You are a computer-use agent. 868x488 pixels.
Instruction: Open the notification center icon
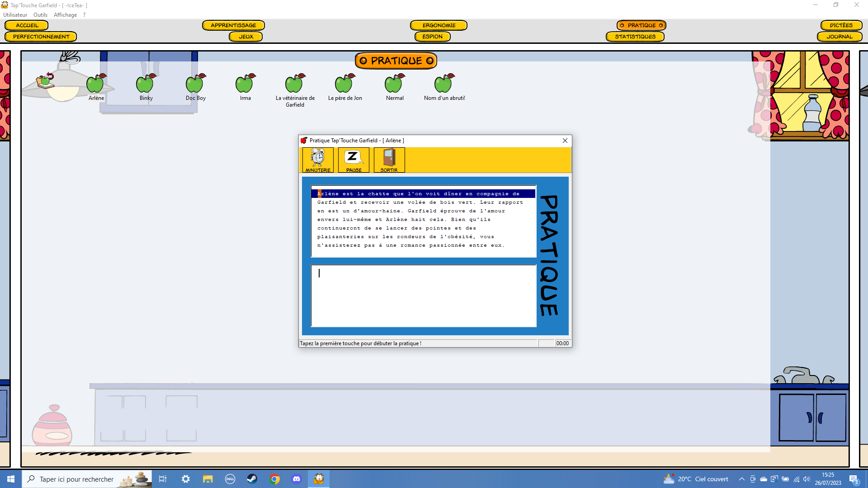click(854, 479)
